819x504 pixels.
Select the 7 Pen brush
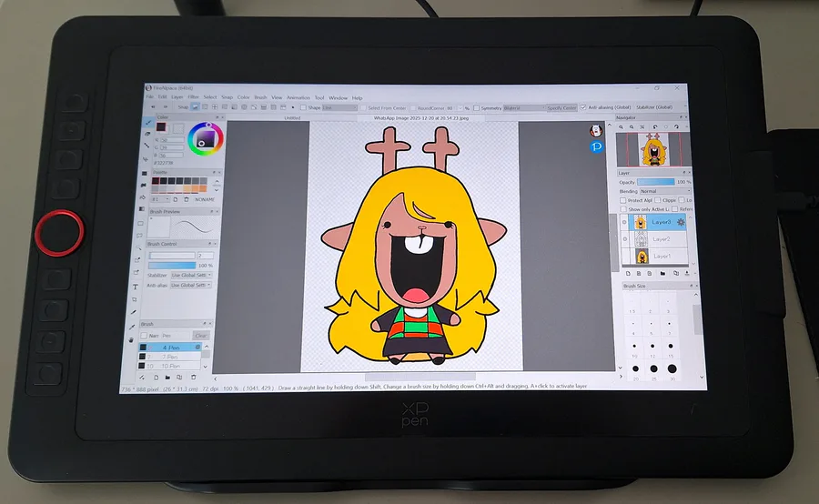click(170, 357)
